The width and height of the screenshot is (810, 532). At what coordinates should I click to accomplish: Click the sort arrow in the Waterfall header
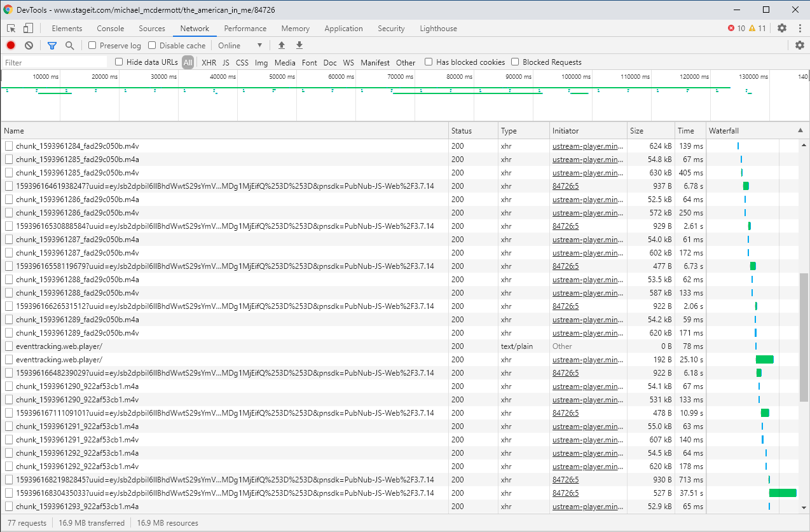[x=800, y=130]
